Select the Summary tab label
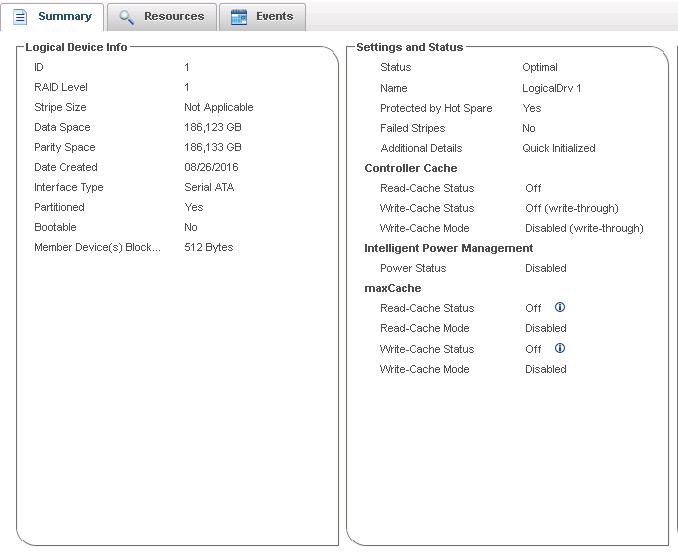This screenshot has height=553, width=678. click(x=65, y=17)
